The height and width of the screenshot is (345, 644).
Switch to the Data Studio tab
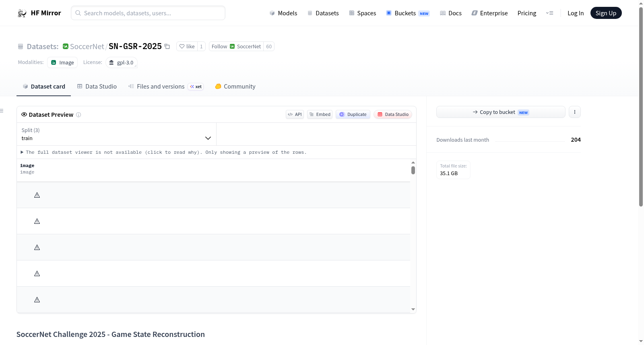coord(97,87)
